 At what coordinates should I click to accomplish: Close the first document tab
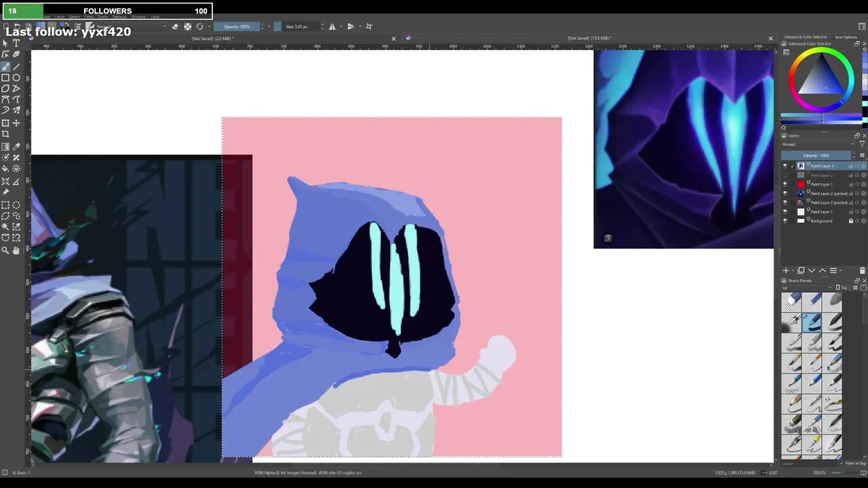[x=394, y=39]
